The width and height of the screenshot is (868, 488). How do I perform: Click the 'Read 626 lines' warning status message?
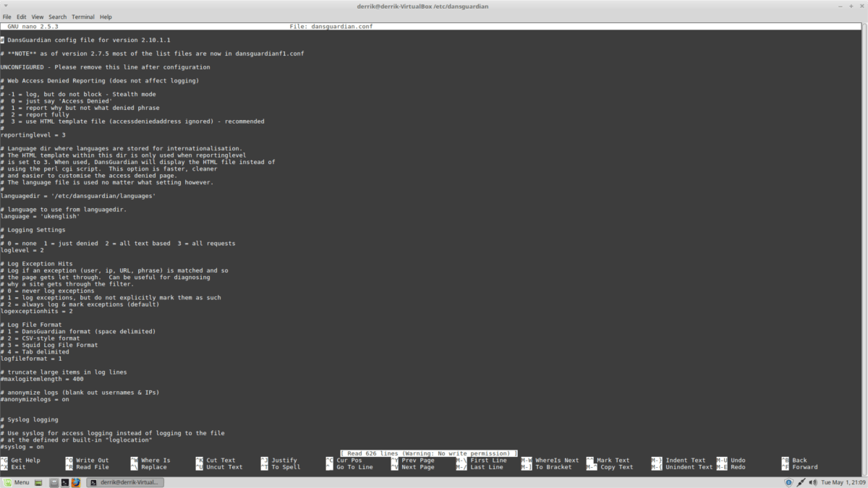click(429, 453)
